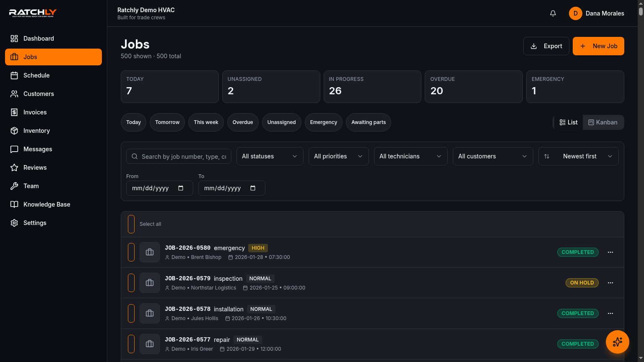Click the search magnifier icon
Screen dimensions: 644x362
pos(135,156)
